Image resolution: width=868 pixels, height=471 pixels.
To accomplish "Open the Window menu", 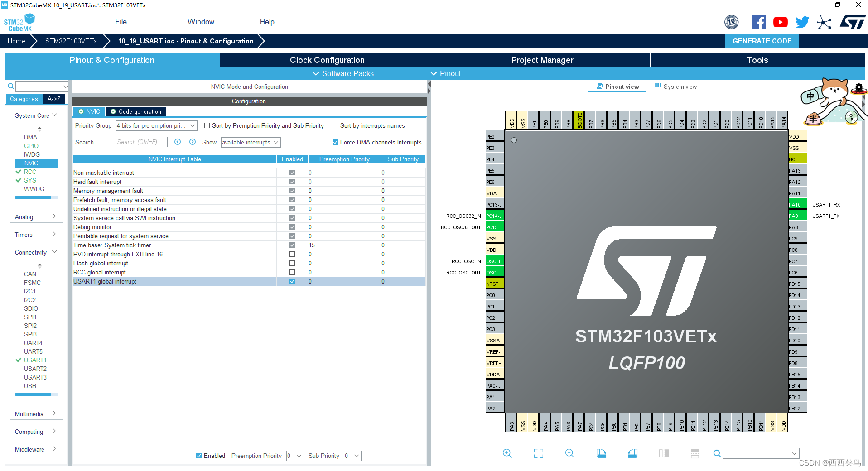I will [201, 22].
